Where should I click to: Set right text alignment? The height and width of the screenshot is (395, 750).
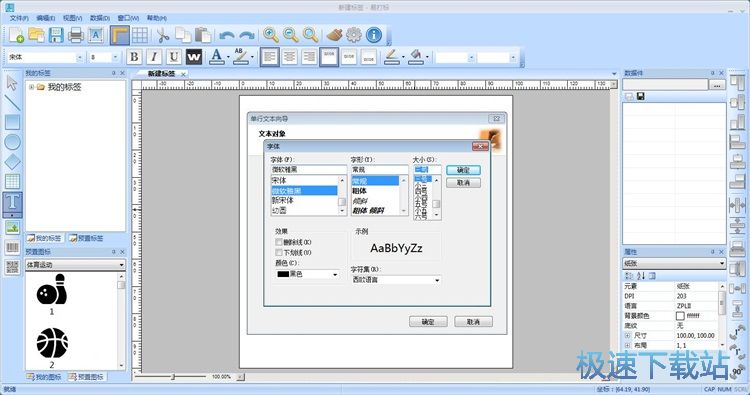pos(309,57)
